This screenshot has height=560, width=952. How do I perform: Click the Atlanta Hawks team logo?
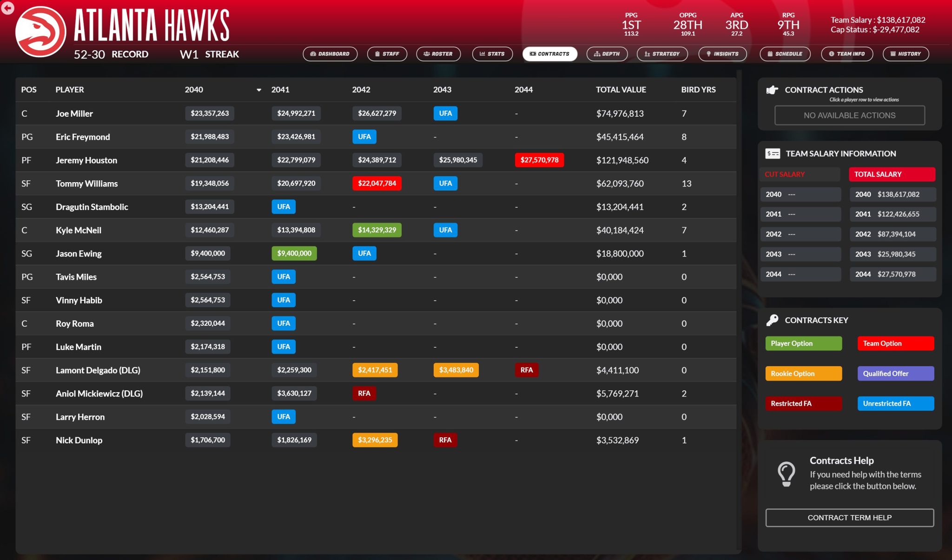[x=40, y=32]
